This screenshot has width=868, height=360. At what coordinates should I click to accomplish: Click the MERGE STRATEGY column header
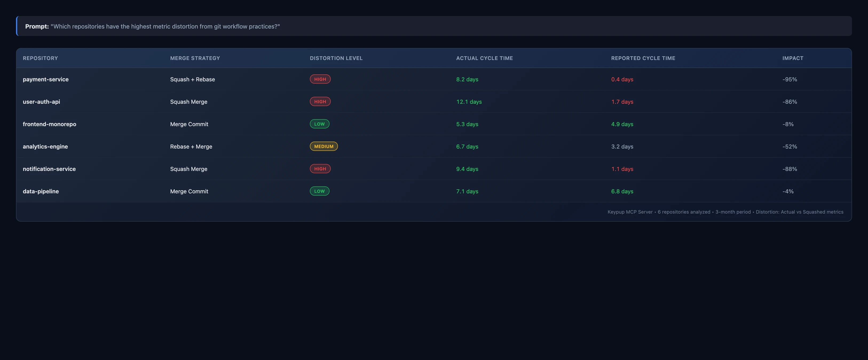point(195,58)
